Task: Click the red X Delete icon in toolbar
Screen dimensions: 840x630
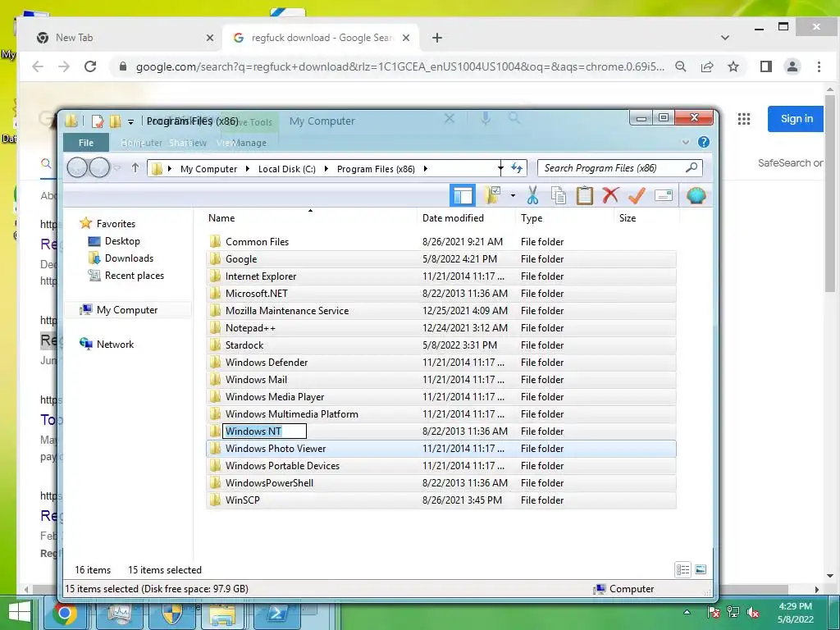Action: point(610,195)
